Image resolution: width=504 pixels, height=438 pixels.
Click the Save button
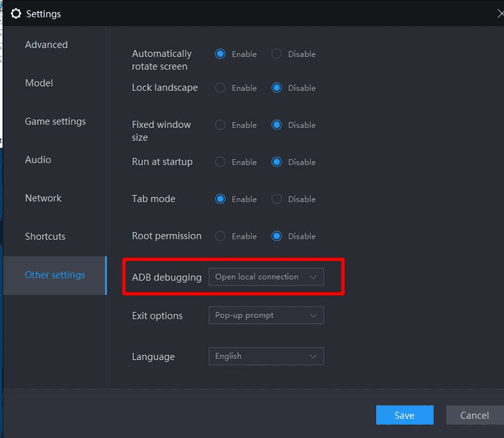point(404,415)
